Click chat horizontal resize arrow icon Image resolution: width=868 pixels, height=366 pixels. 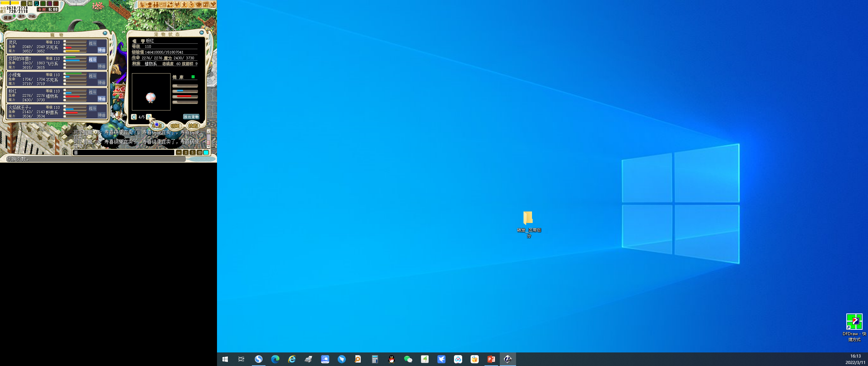click(179, 152)
